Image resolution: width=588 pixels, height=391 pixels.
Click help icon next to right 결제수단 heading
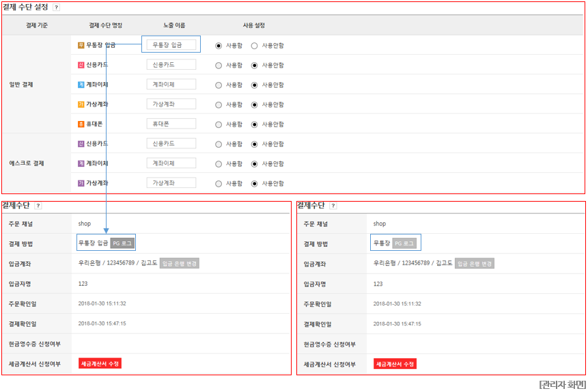coord(333,206)
